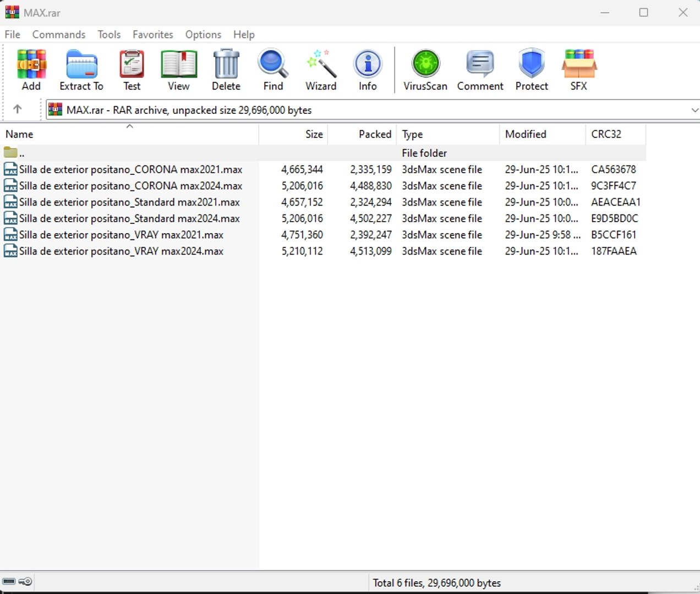Select Silla de exterior positano_VRAY max2024.max
700x594 pixels.
click(x=121, y=251)
